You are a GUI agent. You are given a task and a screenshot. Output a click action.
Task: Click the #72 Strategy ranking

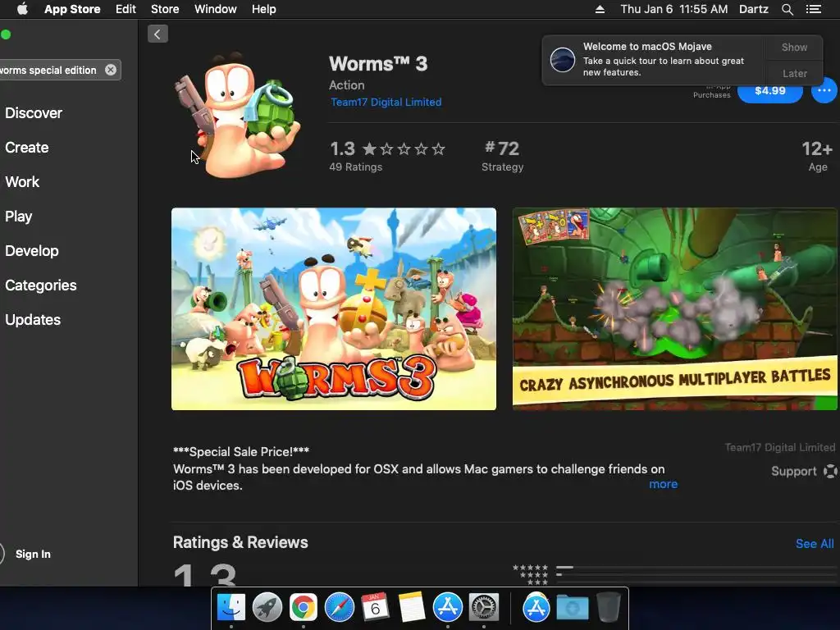503,156
